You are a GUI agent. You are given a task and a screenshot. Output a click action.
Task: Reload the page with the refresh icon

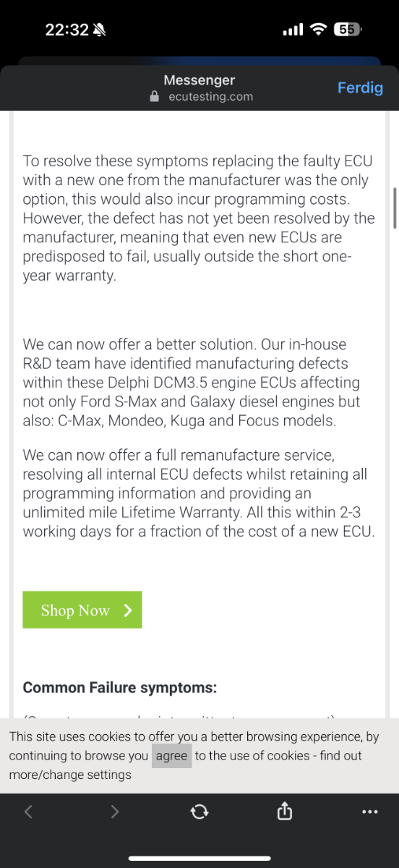(x=199, y=812)
